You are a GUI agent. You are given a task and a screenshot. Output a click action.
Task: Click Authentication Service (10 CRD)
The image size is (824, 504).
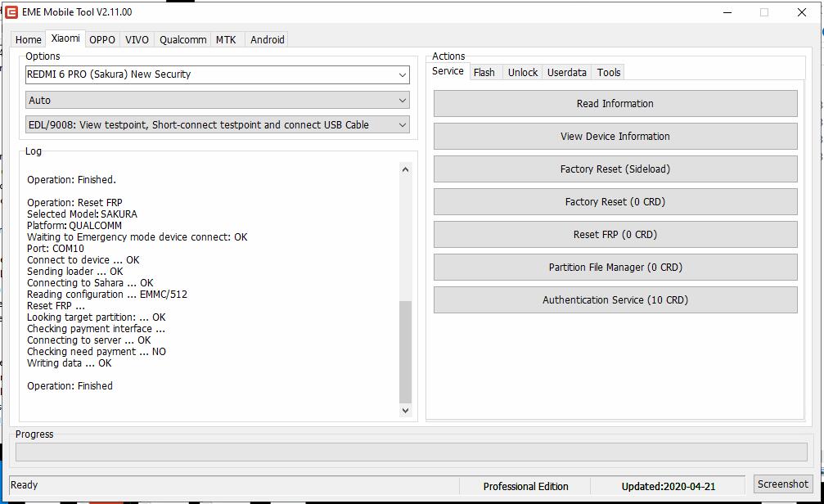point(615,299)
